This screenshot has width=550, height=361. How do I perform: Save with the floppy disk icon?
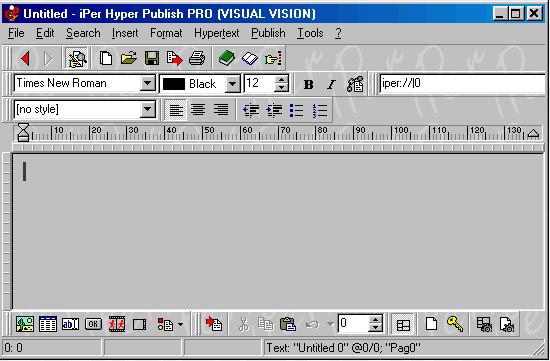[152, 58]
